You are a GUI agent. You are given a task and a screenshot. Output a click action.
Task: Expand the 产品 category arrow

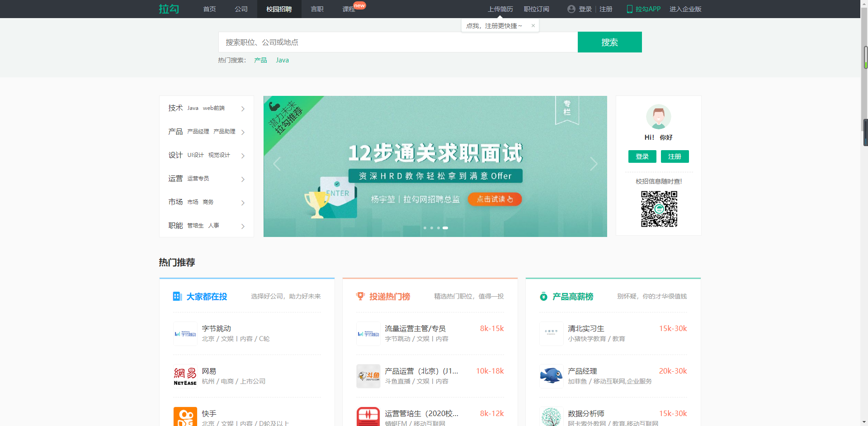pos(243,133)
